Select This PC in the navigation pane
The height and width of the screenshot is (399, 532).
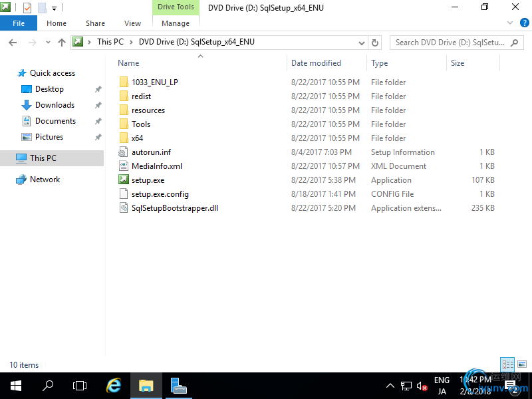(52, 158)
